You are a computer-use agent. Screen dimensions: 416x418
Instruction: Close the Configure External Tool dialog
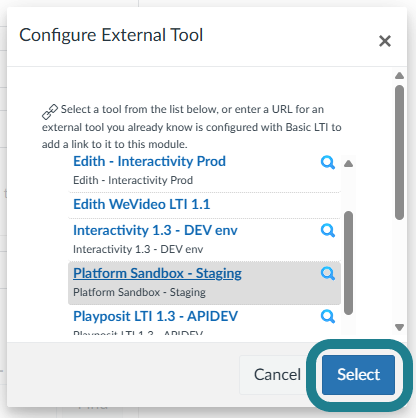click(x=385, y=41)
